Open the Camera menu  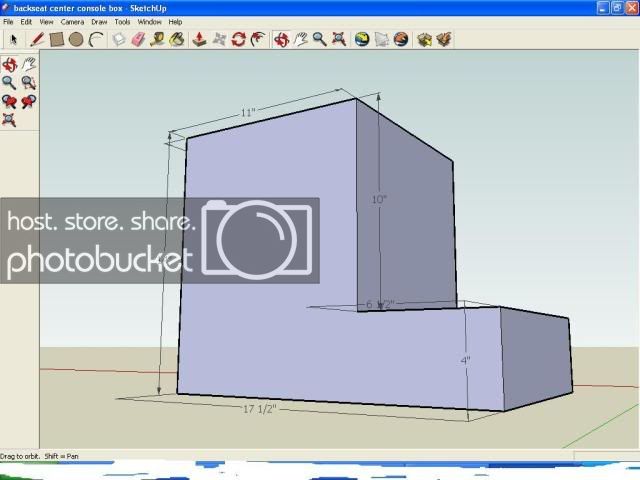click(72, 22)
